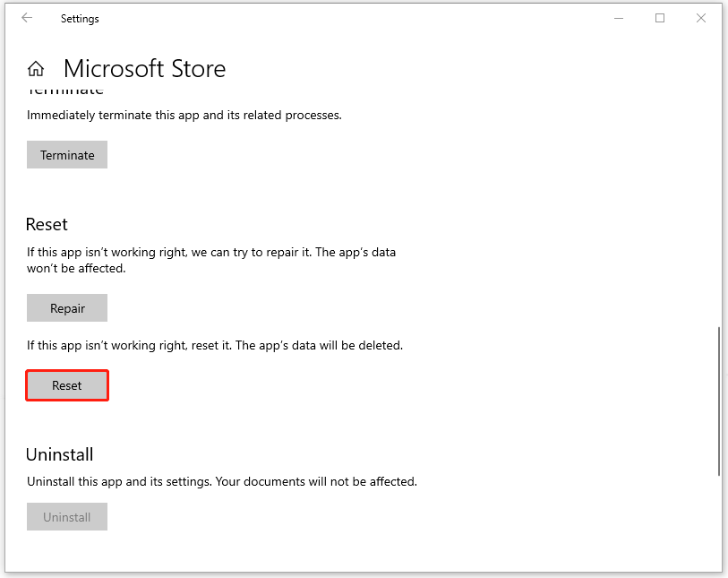Click the Repair button

click(67, 308)
